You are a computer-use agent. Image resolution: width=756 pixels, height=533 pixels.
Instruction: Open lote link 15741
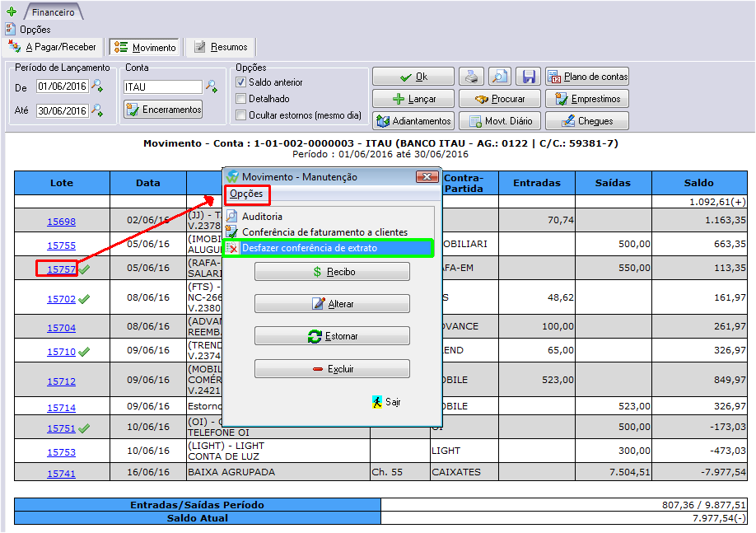point(61,474)
